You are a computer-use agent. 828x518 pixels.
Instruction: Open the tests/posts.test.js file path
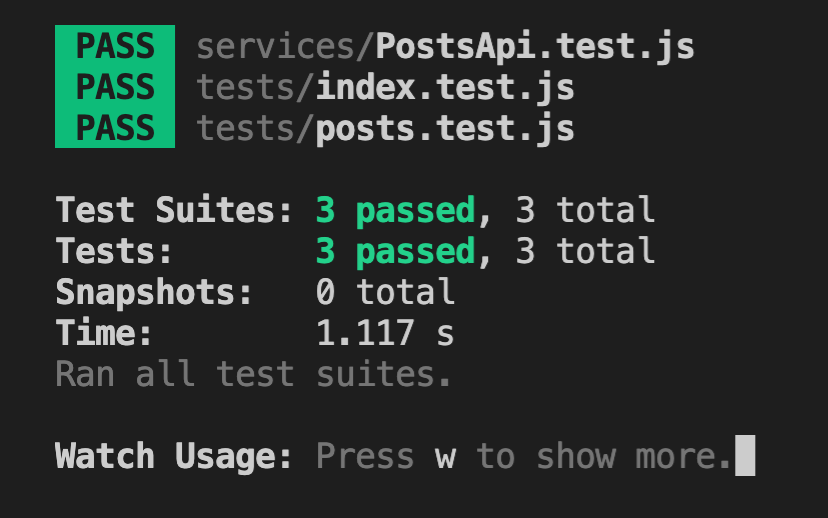[385, 129]
